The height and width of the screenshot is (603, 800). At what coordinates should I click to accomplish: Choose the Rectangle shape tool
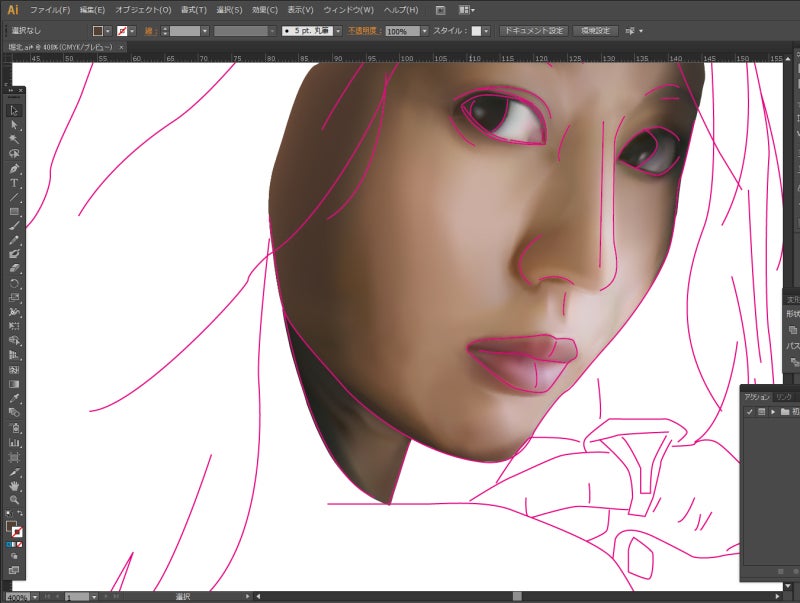[x=14, y=211]
